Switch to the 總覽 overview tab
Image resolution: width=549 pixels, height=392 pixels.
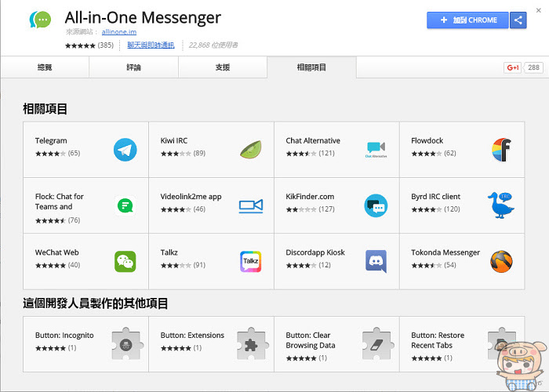click(45, 67)
